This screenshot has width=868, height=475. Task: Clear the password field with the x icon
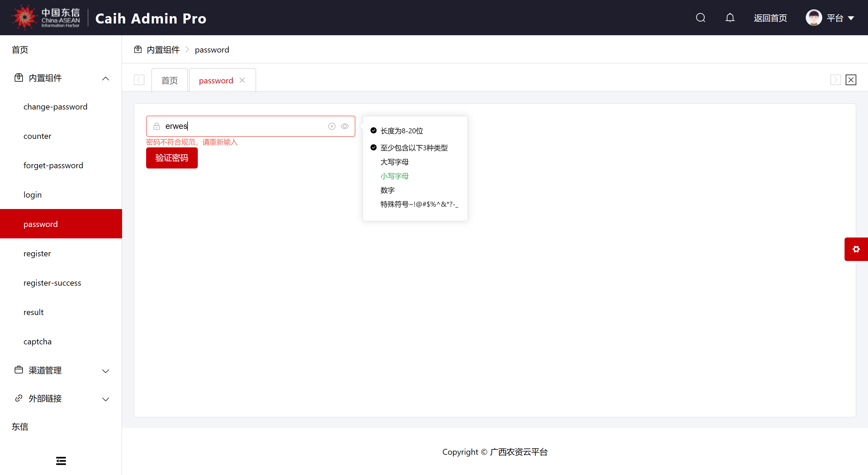pos(332,126)
